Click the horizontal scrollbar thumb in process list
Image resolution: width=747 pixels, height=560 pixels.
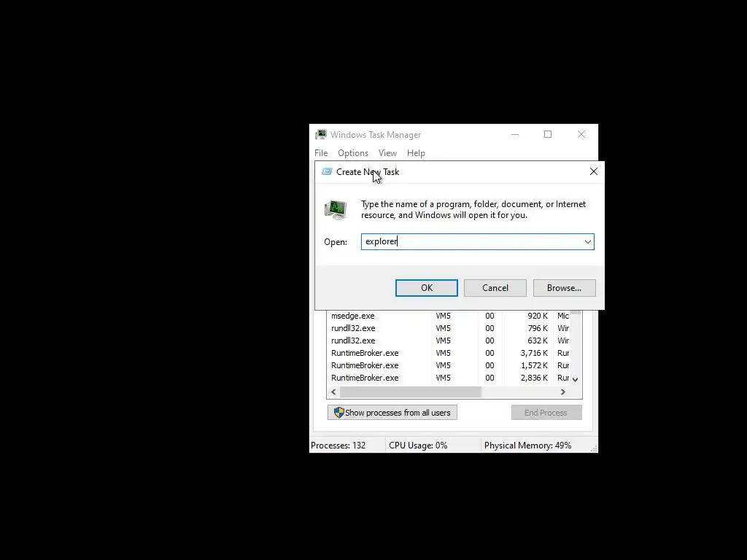point(411,392)
